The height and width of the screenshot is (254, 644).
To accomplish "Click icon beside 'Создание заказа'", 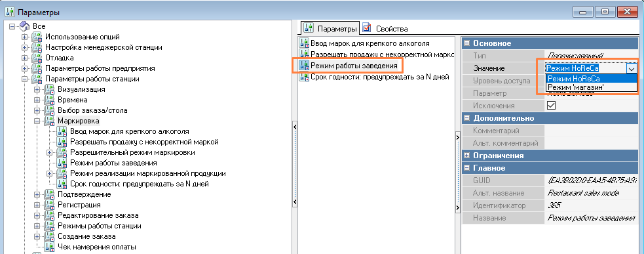I will click(x=50, y=236).
